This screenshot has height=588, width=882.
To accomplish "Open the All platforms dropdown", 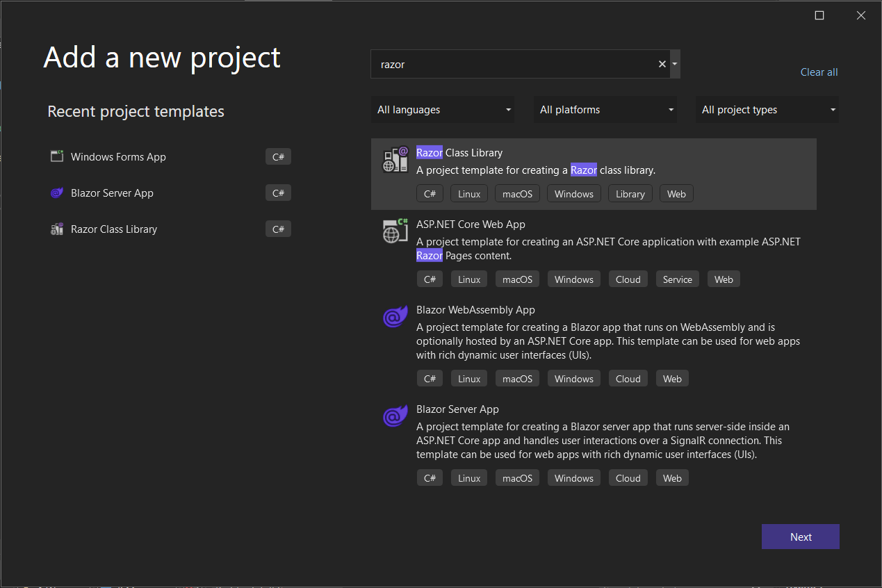I will 605,109.
